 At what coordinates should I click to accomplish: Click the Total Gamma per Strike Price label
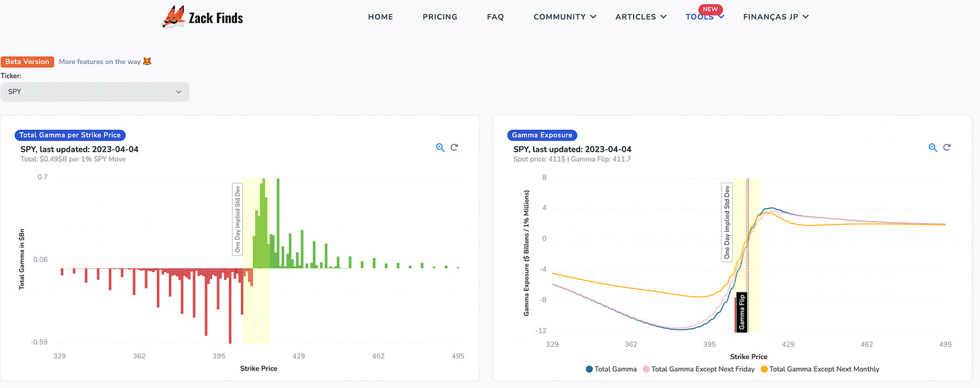pos(71,135)
